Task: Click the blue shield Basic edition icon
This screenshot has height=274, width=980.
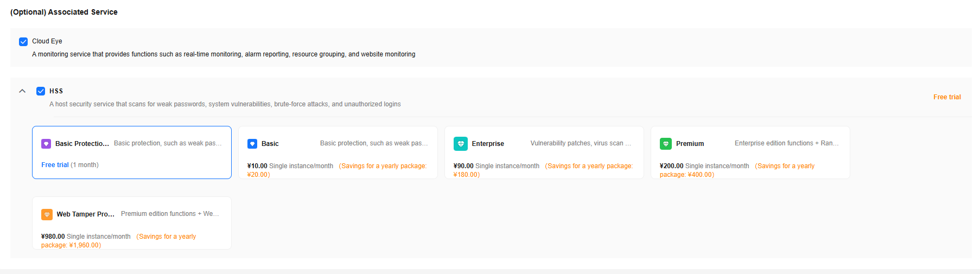Action: [252, 144]
